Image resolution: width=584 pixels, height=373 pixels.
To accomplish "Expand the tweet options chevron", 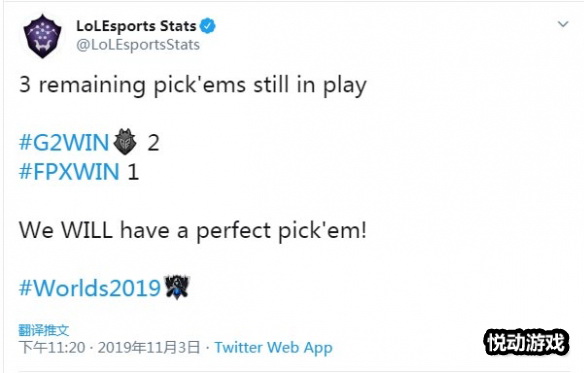I will (x=563, y=25).
